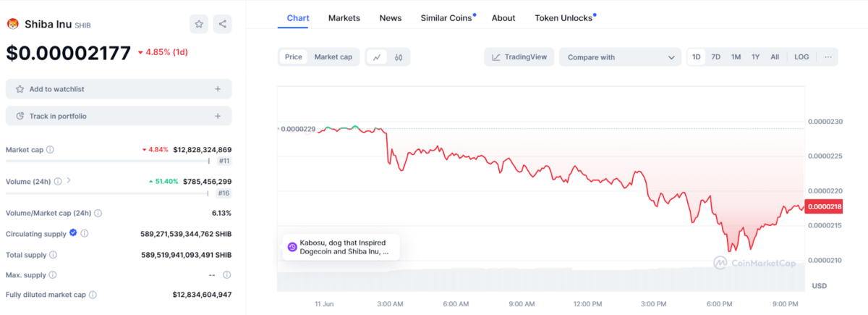Show info tooltip for Fully diluted market cap
The height and width of the screenshot is (315, 868).
(93, 295)
